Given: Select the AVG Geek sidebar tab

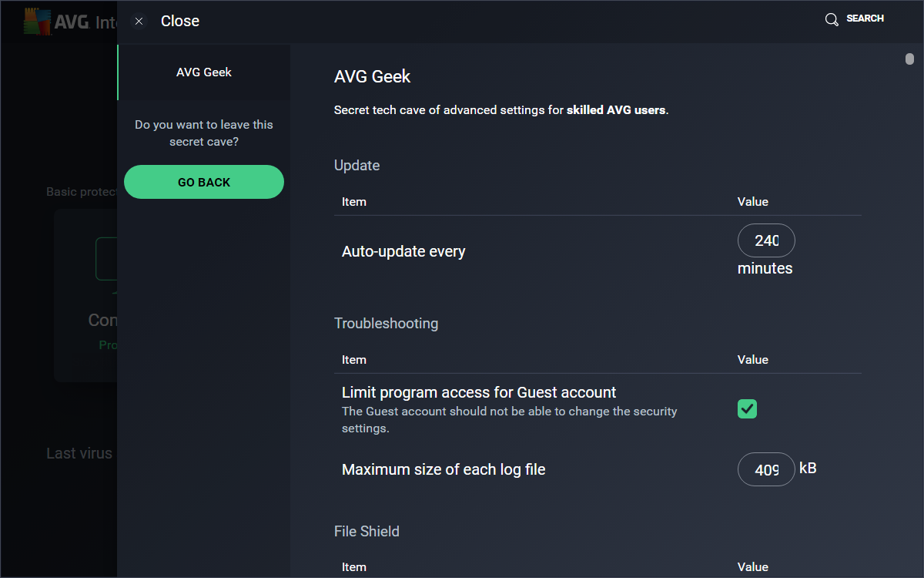Looking at the screenshot, I should point(204,72).
